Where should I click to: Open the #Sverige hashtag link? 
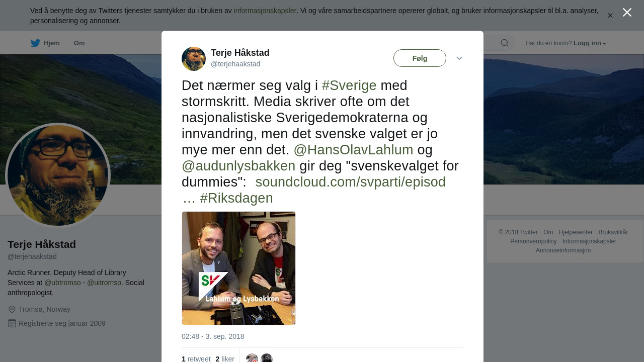pos(349,85)
